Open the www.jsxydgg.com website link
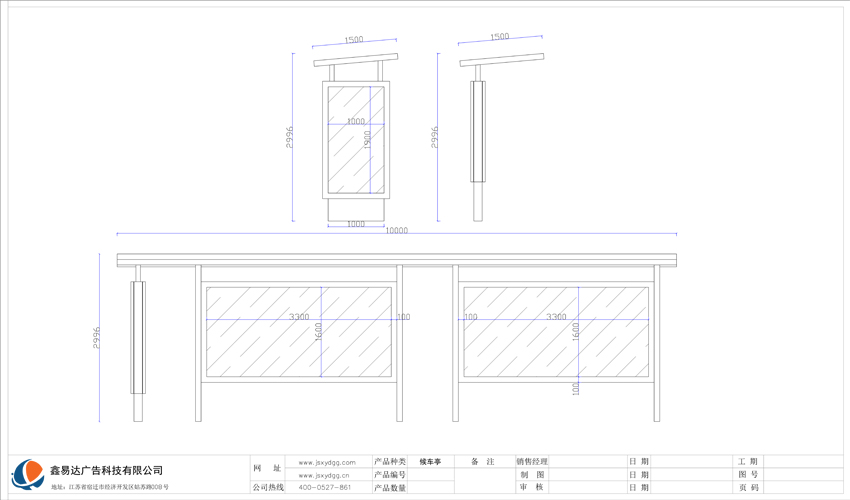850x500 pixels. [327, 462]
